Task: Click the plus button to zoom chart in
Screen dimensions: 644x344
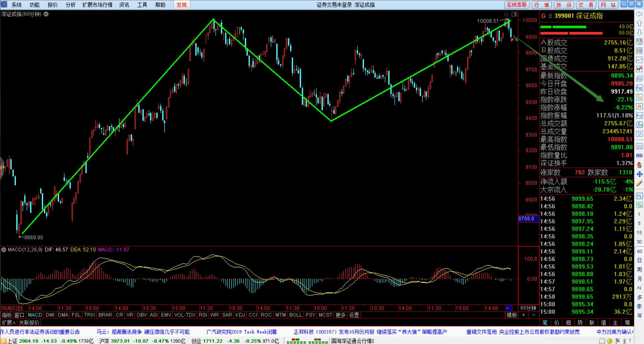Action: coord(524,315)
